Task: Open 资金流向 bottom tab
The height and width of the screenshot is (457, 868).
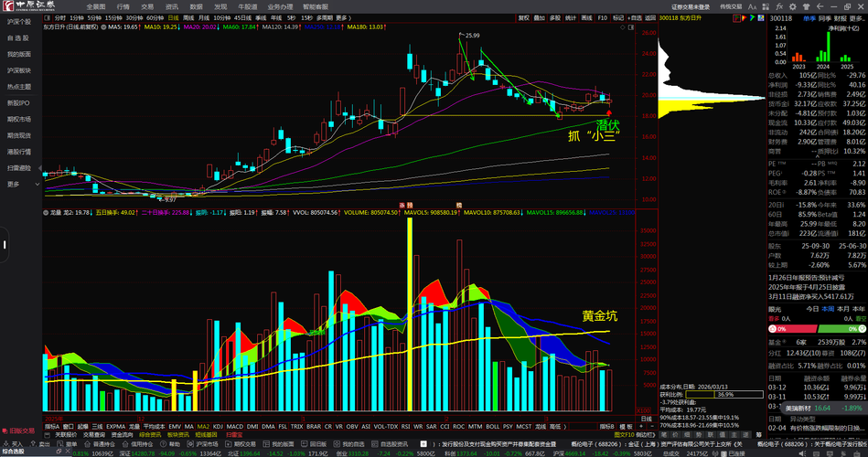Action: [x=122, y=435]
